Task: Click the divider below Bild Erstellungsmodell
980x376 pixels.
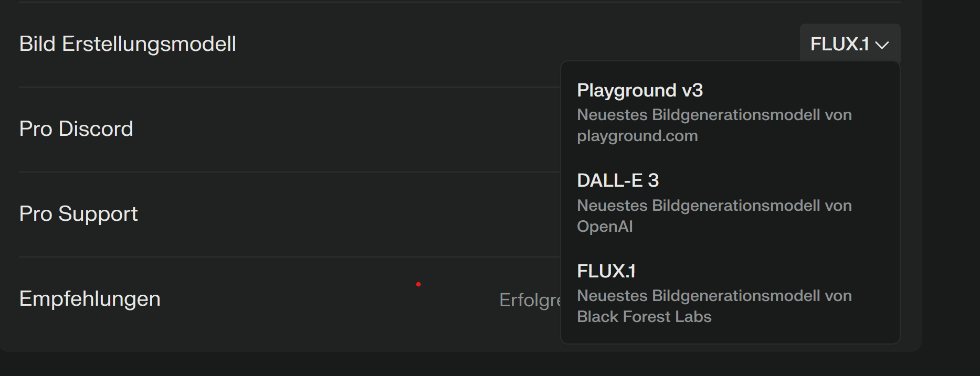Action: pos(289,87)
